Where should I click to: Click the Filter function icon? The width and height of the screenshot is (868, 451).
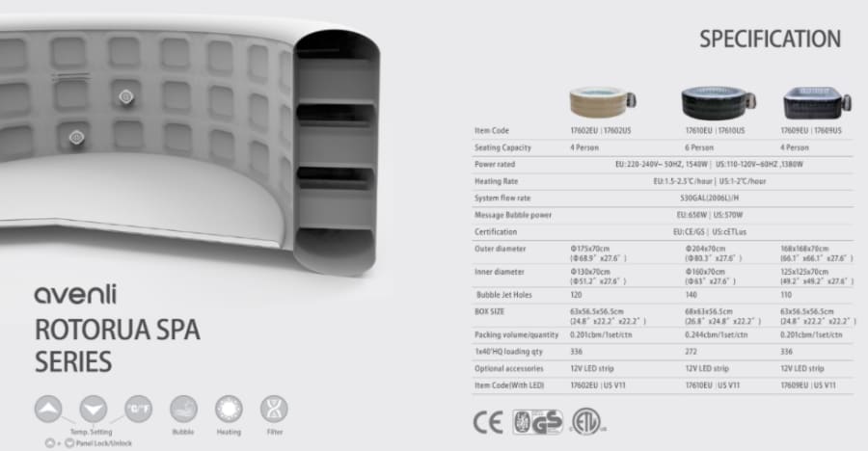(275, 409)
